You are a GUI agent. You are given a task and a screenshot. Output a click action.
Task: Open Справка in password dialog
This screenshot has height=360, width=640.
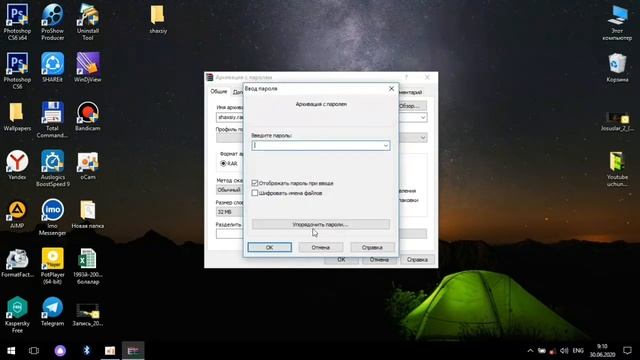coord(372,247)
